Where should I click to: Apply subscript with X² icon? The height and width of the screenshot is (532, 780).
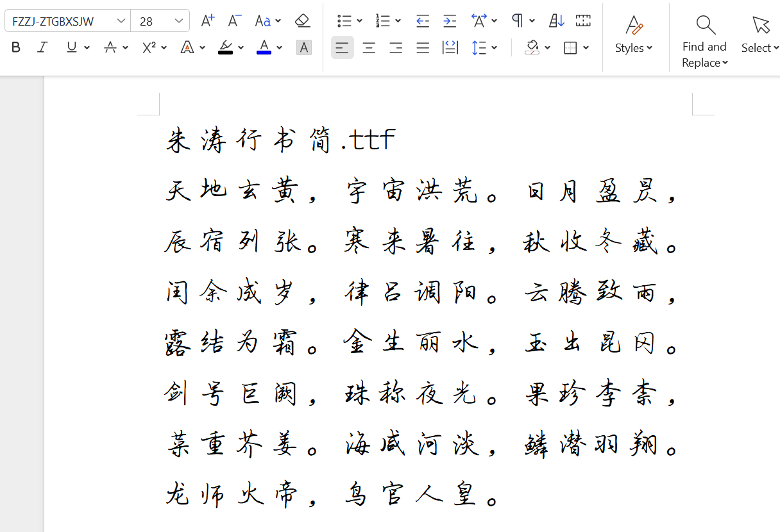(148, 47)
